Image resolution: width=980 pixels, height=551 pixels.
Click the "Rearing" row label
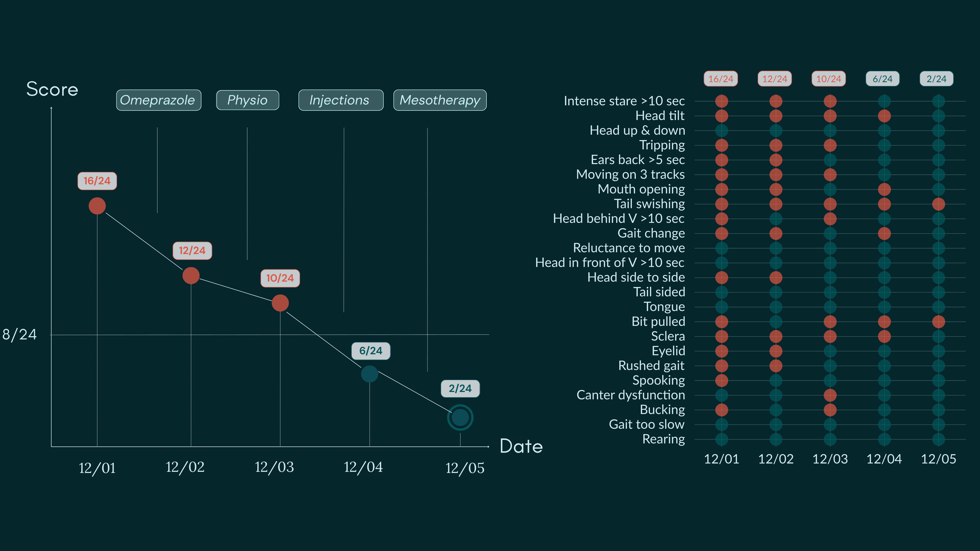pyautogui.click(x=663, y=439)
